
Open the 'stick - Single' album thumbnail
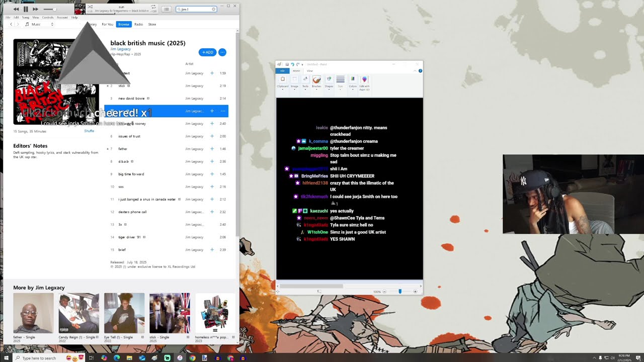(x=170, y=313)
